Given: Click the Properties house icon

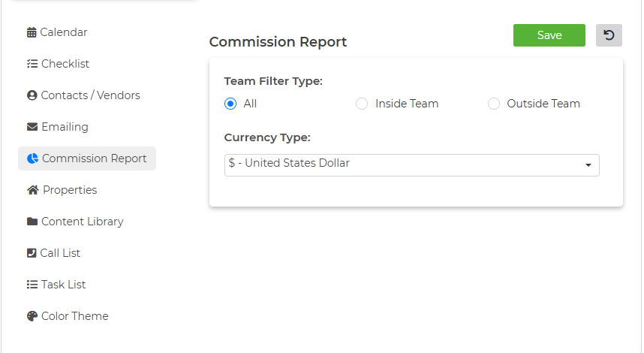Looking at the screenshot, I should point(33,190).
